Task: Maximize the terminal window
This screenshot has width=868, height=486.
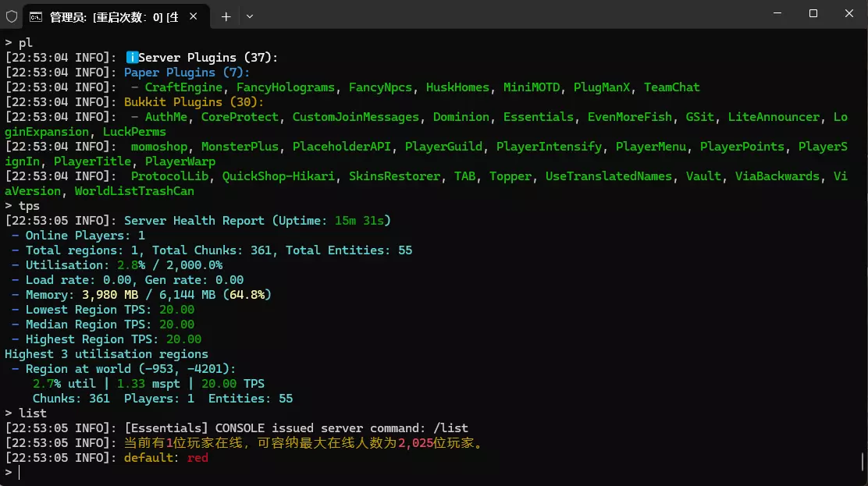Action: point(813,13)
